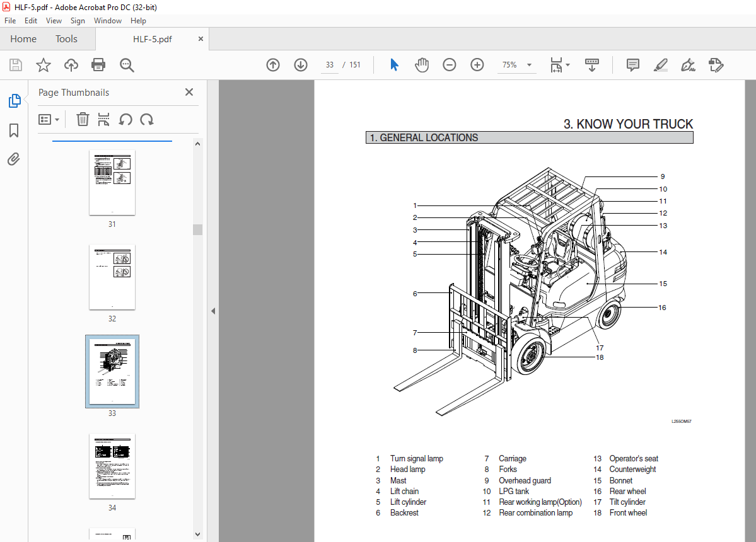Open the Find text magnifier tool
The width and height of the screenshot is (756, 542).
[x=127, y=65]
